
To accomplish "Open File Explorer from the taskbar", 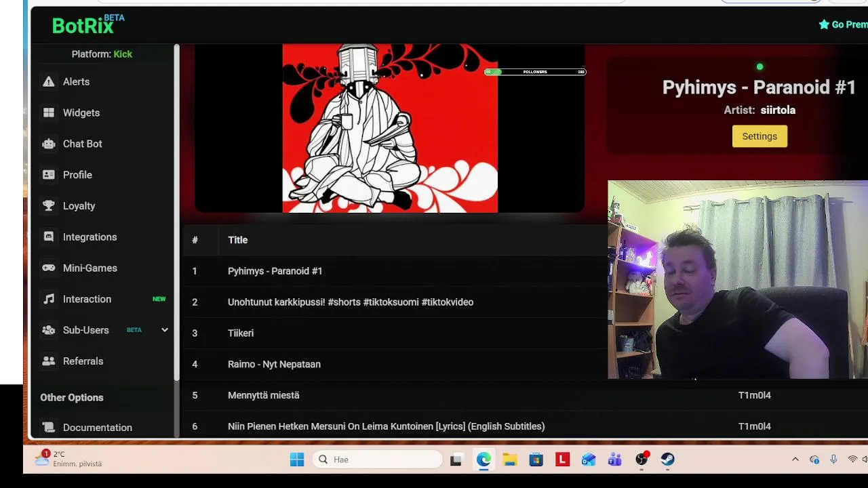I will 510,460.
